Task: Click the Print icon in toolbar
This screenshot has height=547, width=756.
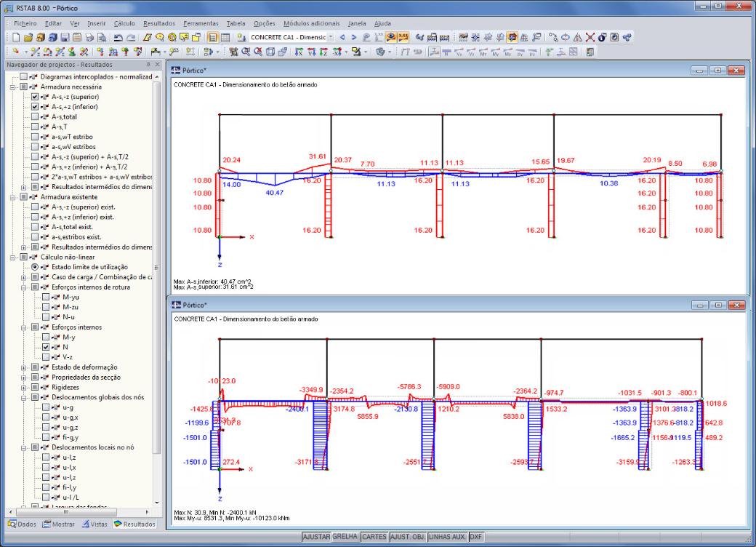Action: (89, 37)
